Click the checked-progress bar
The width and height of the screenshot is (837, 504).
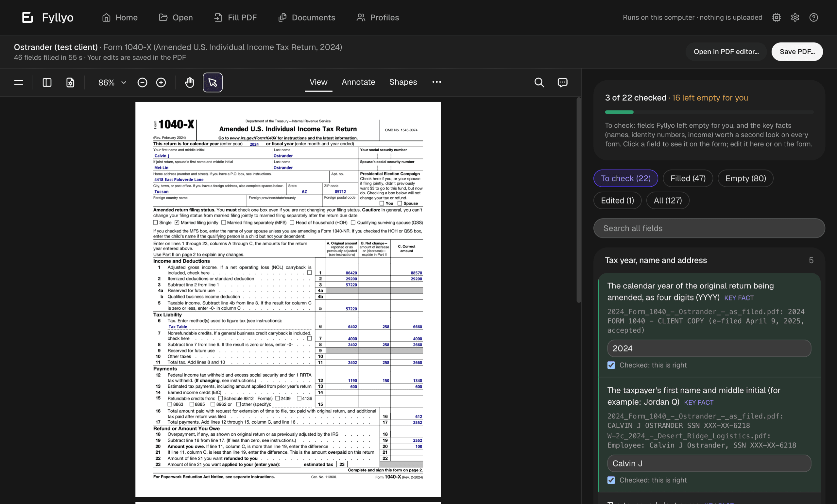(x=709, y=112)
